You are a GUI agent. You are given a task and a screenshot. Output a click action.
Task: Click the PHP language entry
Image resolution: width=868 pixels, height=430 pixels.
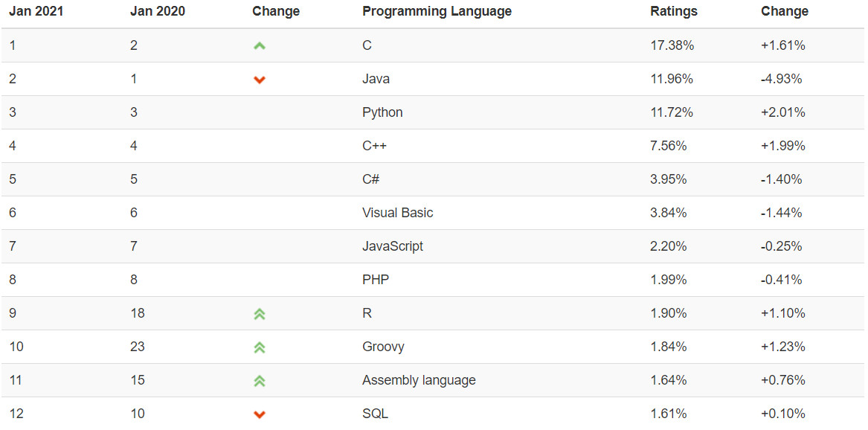375,280
